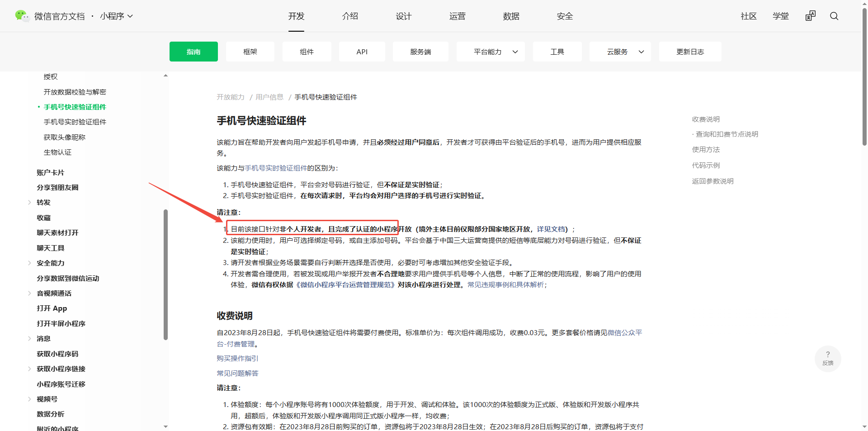
Task: Open 手机号实时验证组件 in the sidebar
Action: click(75, 122)
